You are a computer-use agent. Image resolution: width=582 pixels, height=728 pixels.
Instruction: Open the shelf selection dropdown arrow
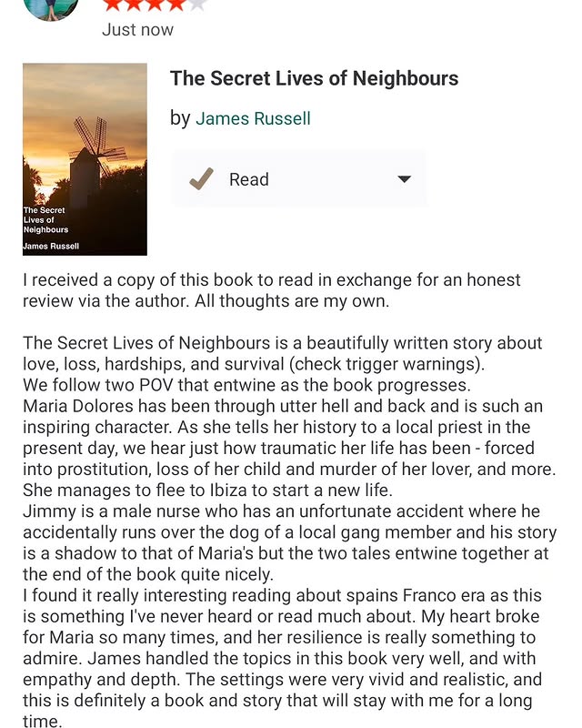coord(403,178)
